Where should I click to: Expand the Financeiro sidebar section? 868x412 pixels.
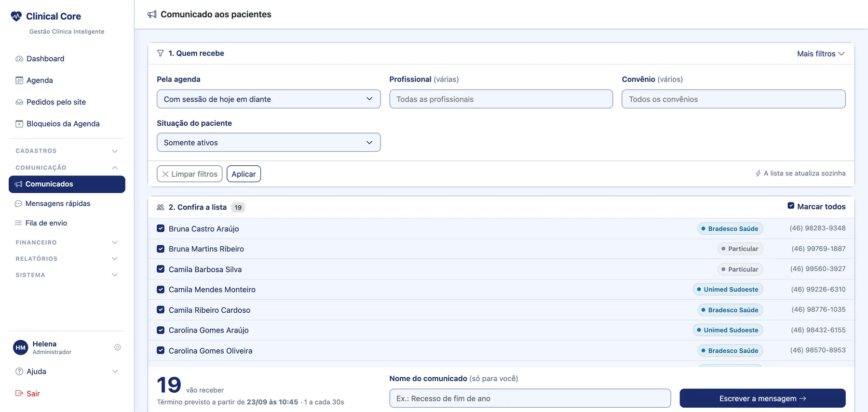coord(67,242)
